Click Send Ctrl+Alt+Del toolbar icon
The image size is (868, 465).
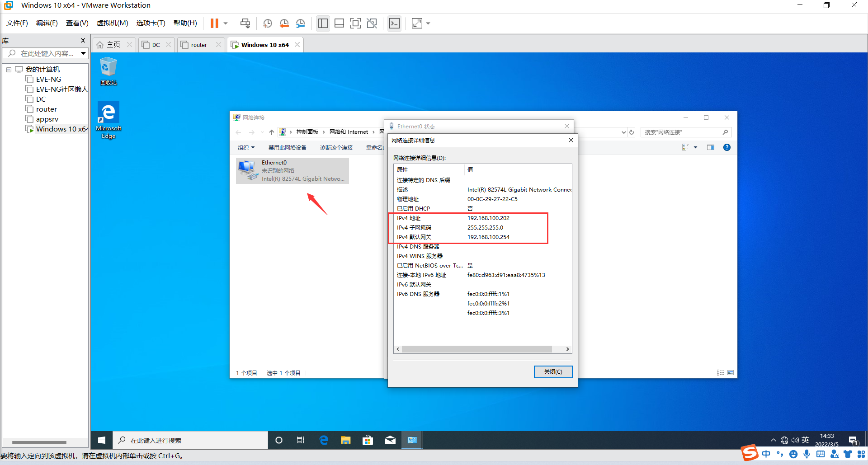click(x=245, y=23)
